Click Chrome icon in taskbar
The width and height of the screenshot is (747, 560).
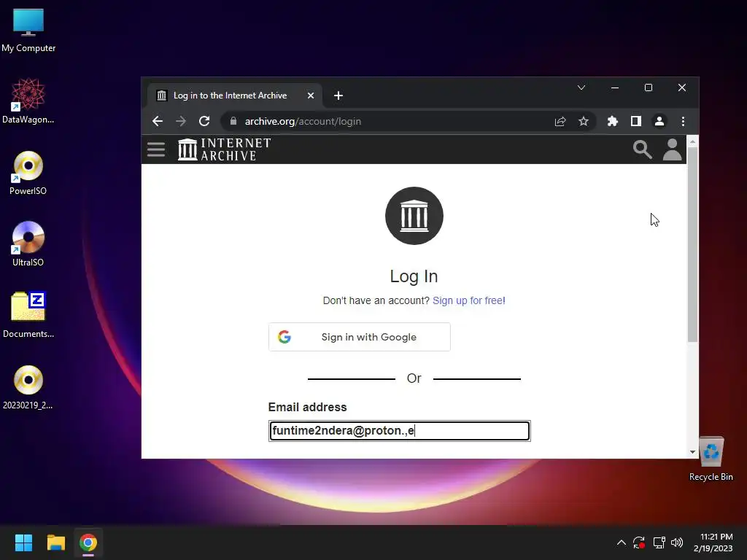pos(88,542)
